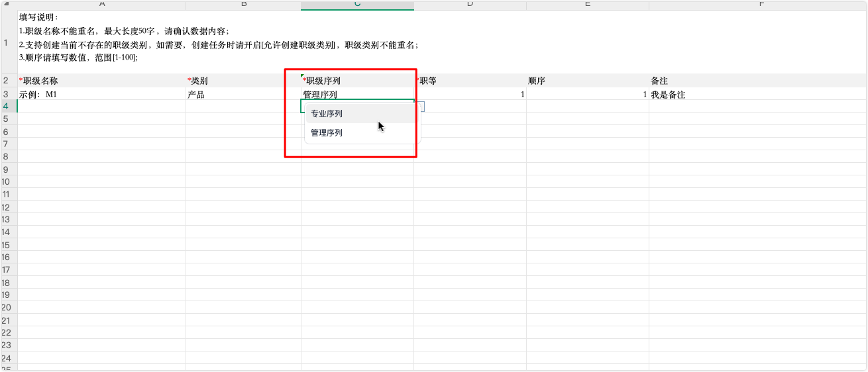Pick 管理序列 in the dropdown list

pyautogui.click(x=327, y=133)
